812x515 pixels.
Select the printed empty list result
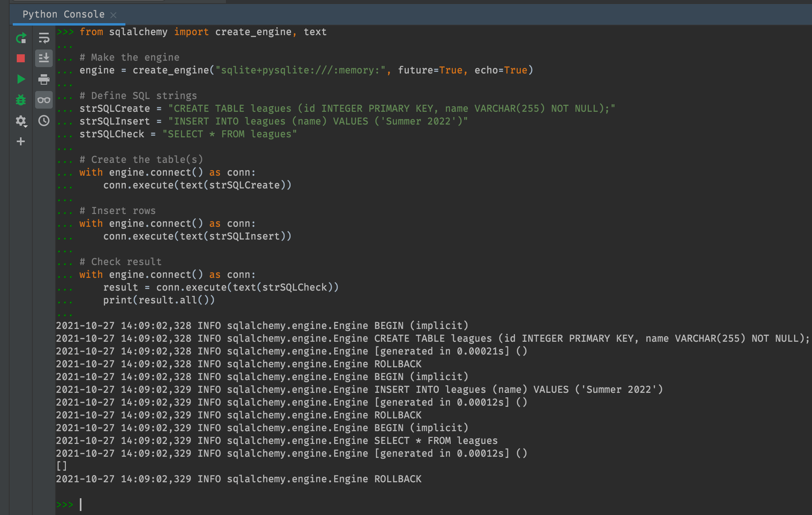pyautogui.click(x=61, y=466)
